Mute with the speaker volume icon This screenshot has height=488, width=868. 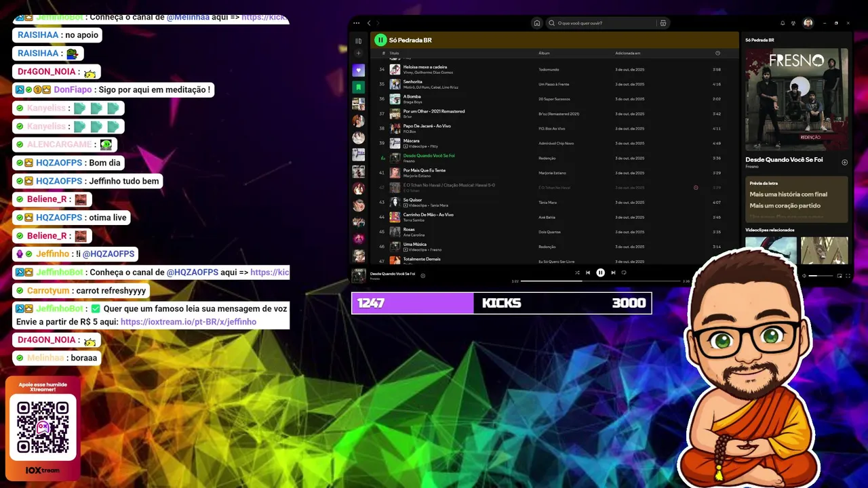tap(804, 276)
